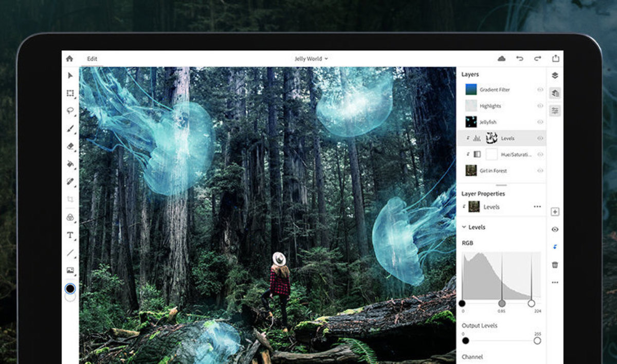Select the Place Photo tool
Viewport: 617px width, 364px height.
(70, 270)
